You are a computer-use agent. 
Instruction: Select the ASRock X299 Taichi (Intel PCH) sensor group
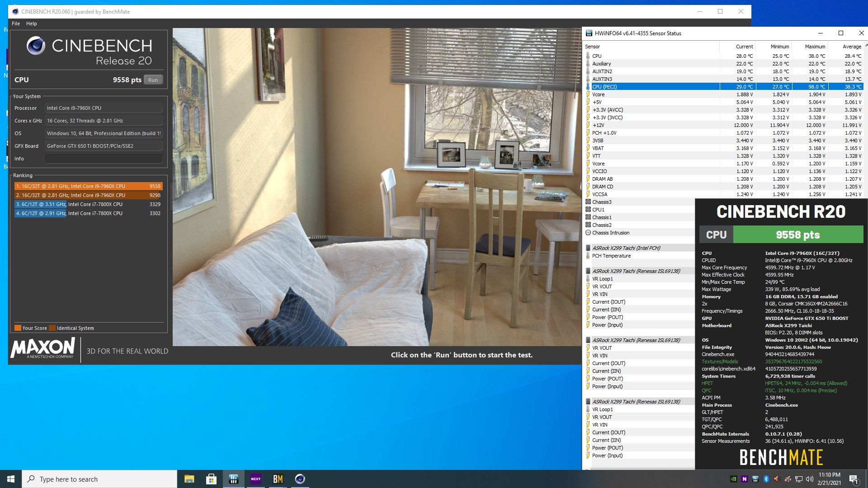(x=639, y=248)
